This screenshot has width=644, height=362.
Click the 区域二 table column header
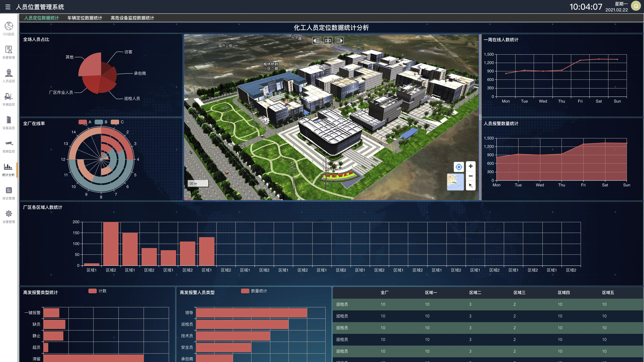[x=475, y=293]
